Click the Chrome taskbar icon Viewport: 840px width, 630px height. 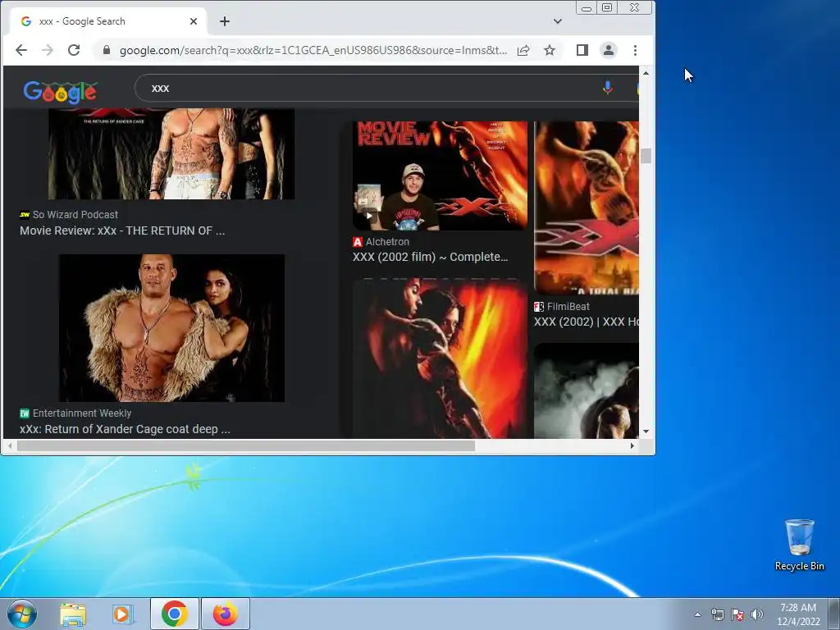[174, 614]
